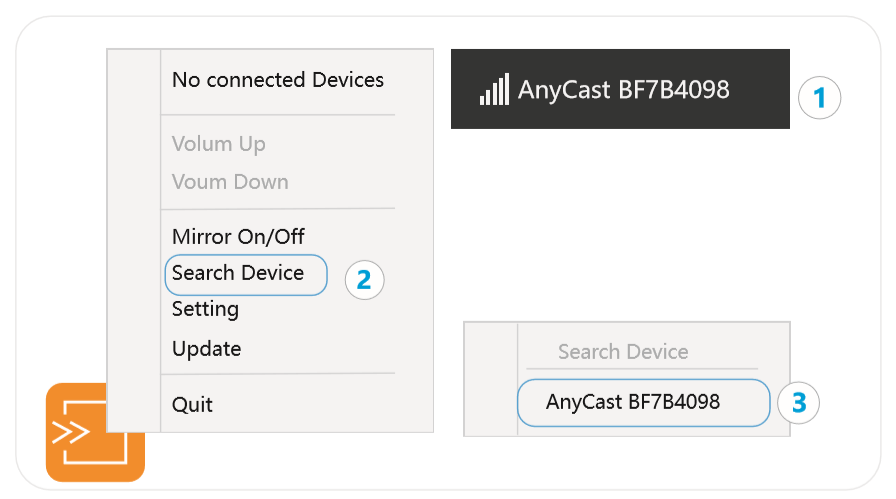Image resolution: width=896 pixels, height=499 pixels.
Task: Select Update from the menu
Action: coord(206,349)
